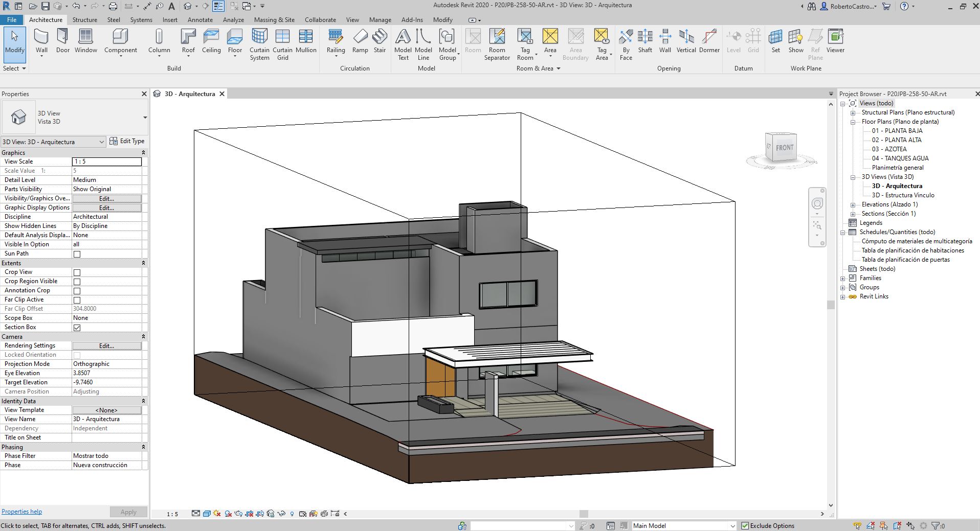980x531 pixels.
Task: Click the Save icon in quick access toolbar
Action: [45, 6]
